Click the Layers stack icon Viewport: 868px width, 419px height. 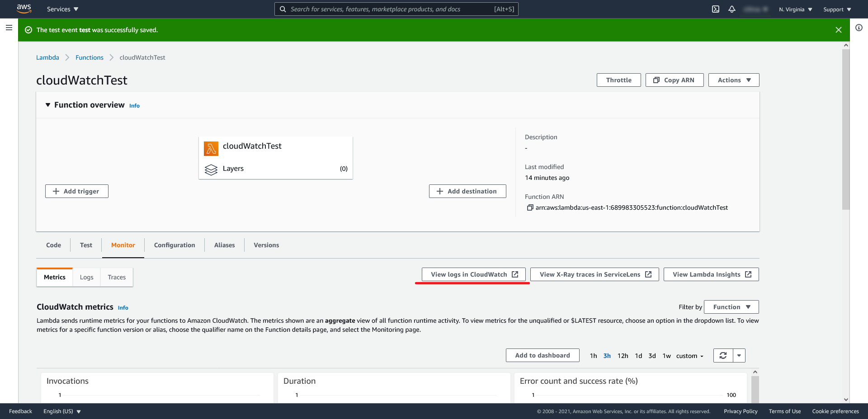(211, 169)
